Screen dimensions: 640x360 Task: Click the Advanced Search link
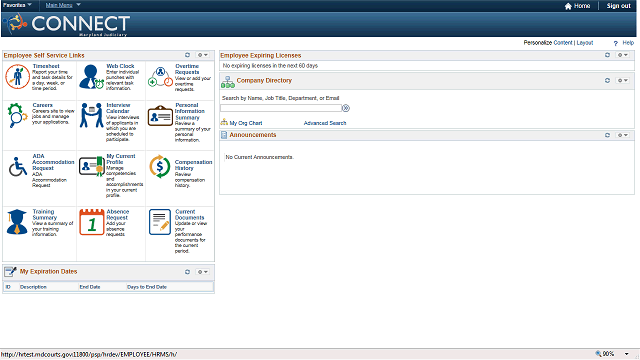(x=325, y=123)
